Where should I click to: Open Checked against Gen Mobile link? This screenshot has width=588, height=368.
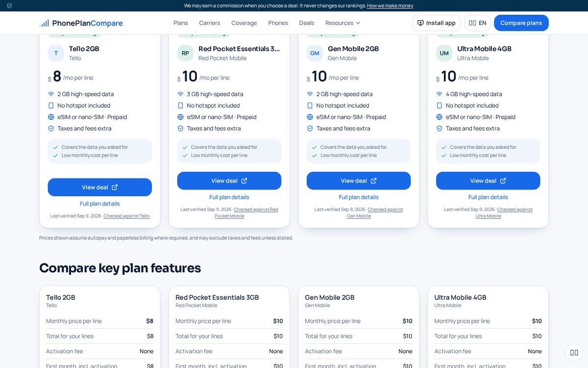point(375,213)
